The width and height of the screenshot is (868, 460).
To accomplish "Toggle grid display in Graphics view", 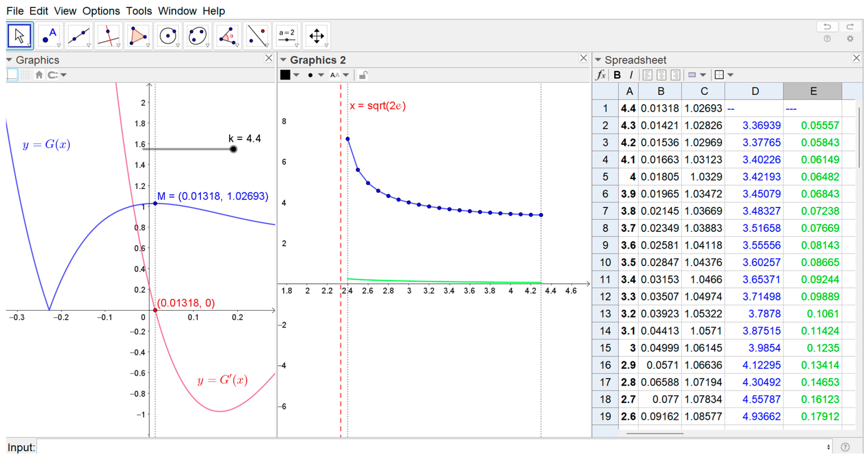I will pyautogui.click(x=26, y=75).
